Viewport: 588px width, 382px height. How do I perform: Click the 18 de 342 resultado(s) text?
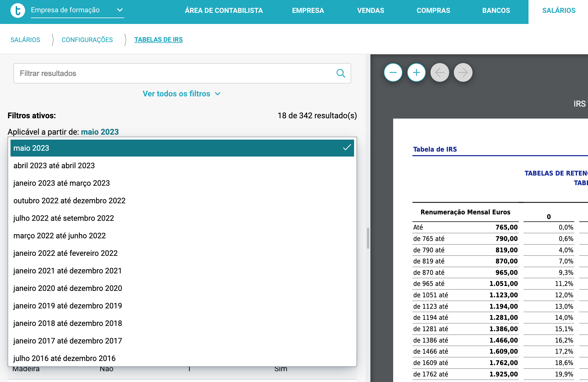pyautogui.click(x=317, y=116)
